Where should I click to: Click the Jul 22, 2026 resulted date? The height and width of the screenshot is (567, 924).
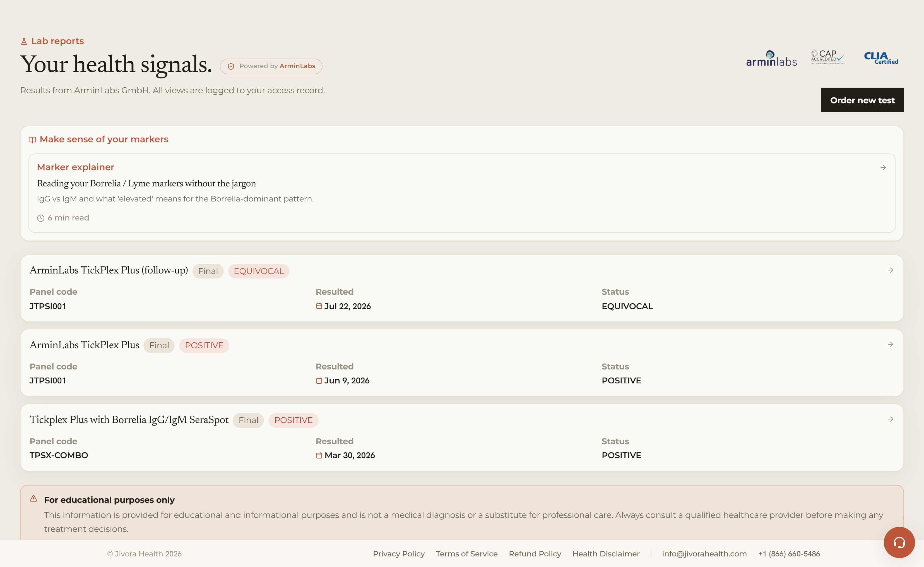tap(347, 306)
